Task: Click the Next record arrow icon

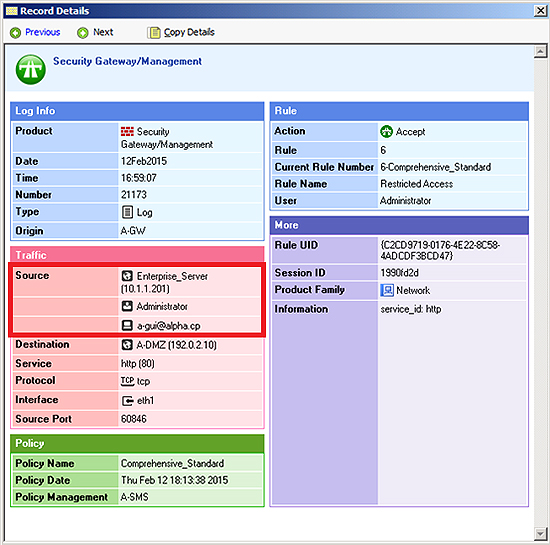Action: (x=83, y=33)
